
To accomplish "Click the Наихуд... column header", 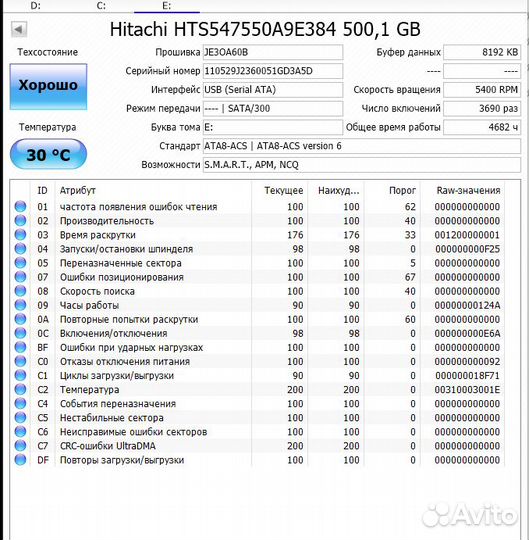I will 339,190.
